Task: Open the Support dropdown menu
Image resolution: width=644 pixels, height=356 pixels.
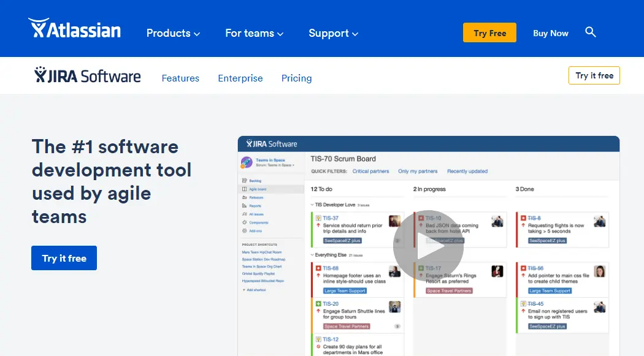Action: pyautogui.click(x=333, y=33)
